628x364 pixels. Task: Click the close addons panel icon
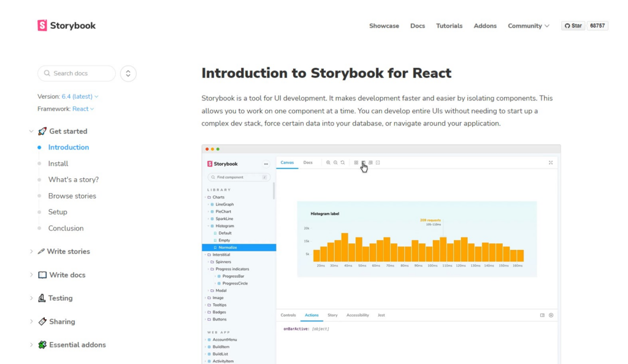point(551,315)
